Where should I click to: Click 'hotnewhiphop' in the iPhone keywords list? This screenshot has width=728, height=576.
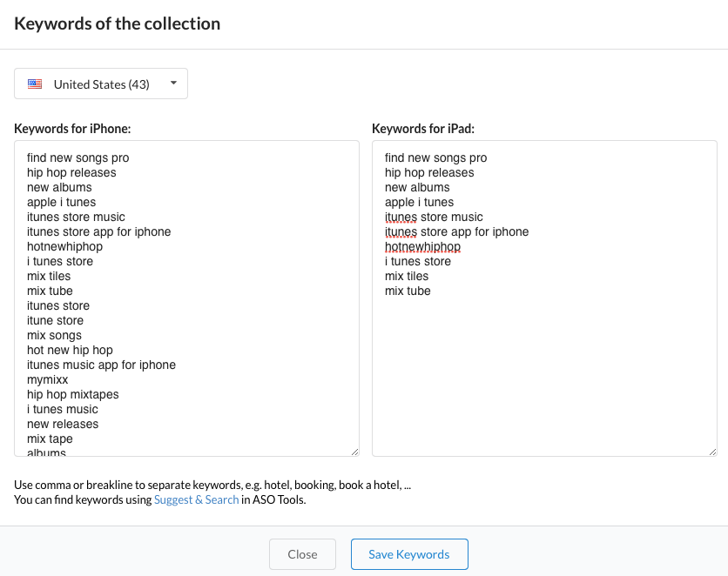pyautogui.click(x=64, y=246)
